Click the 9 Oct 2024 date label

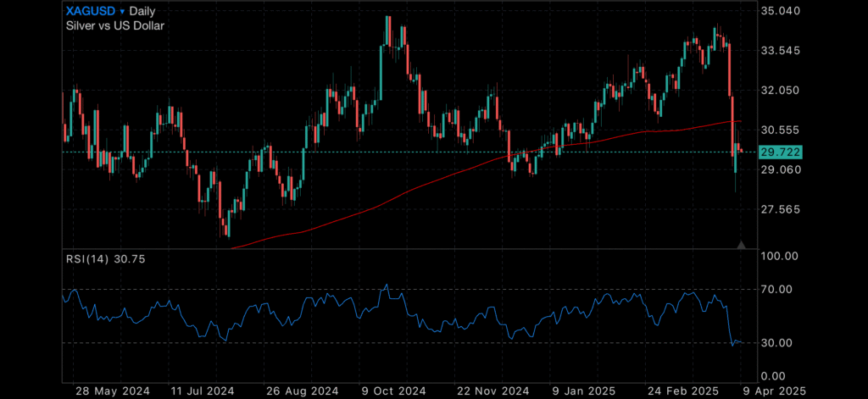[x=395, y=391]
